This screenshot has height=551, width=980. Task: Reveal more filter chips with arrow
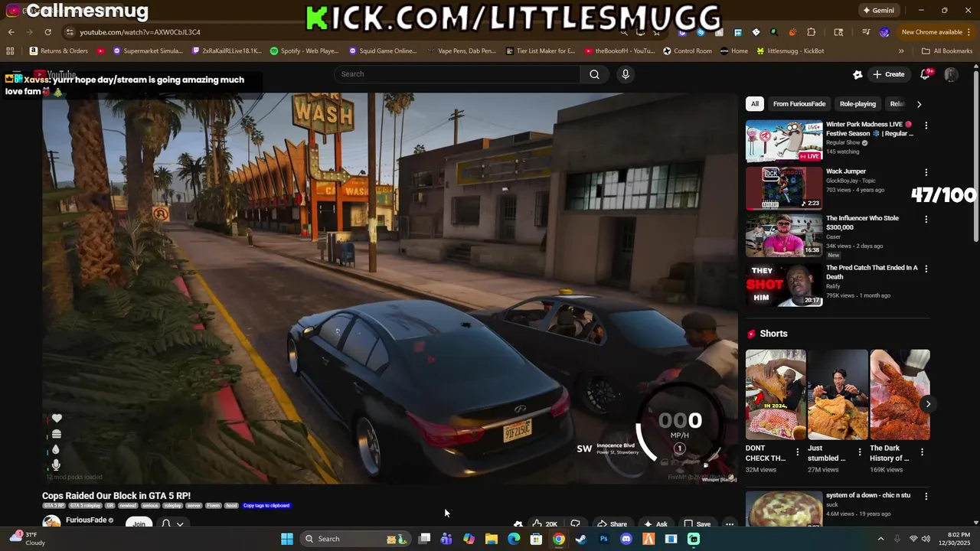[919, 104]
